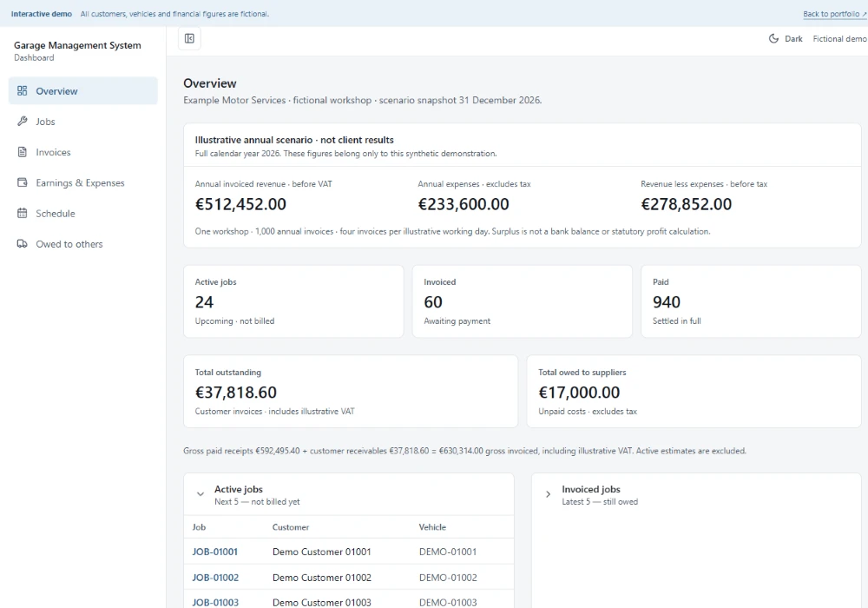Click Garage Management System title

[77, 45]
